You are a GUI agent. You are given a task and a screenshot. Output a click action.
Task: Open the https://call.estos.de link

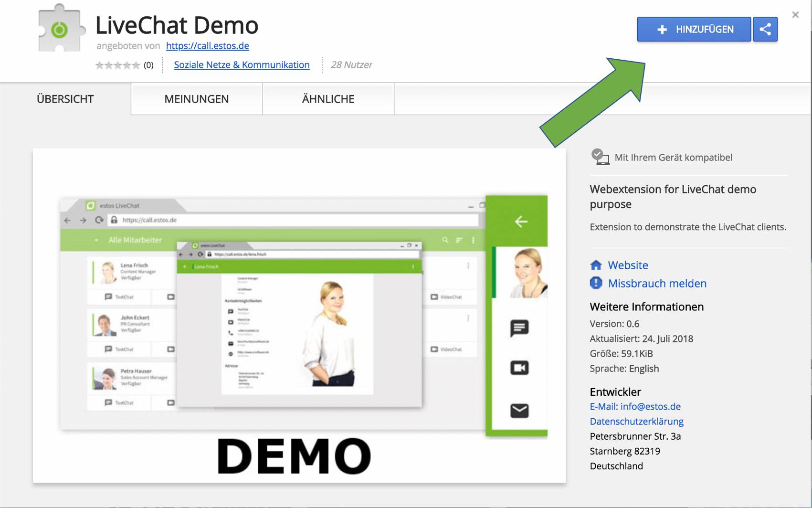(x=207, y=46)
